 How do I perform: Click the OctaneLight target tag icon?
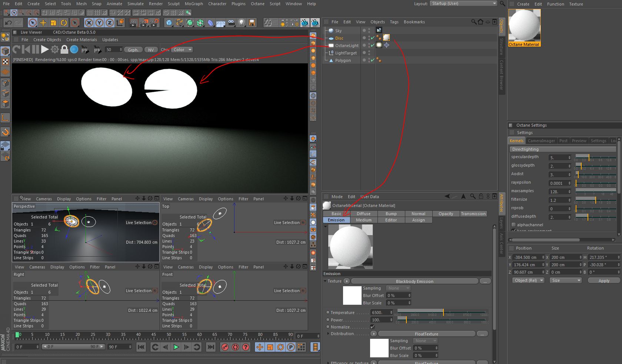pos(386,45)
